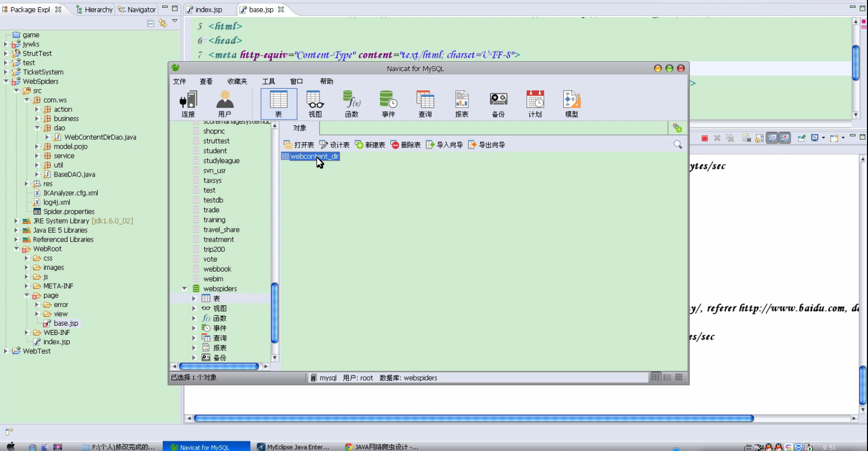Viewport: 868px width, 451px height.
Task: Stop the console with red Terminate button
Action: pyautogui.click(x=704, y=138)
